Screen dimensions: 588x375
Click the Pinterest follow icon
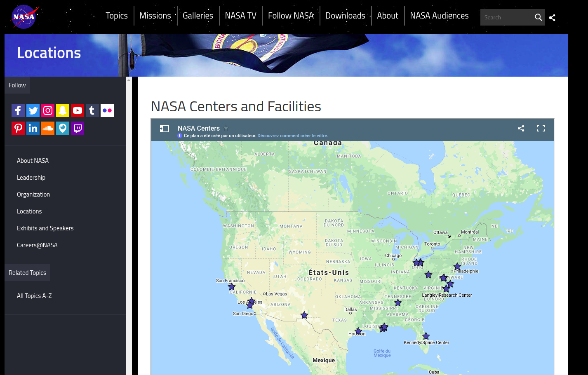point(18,128)
